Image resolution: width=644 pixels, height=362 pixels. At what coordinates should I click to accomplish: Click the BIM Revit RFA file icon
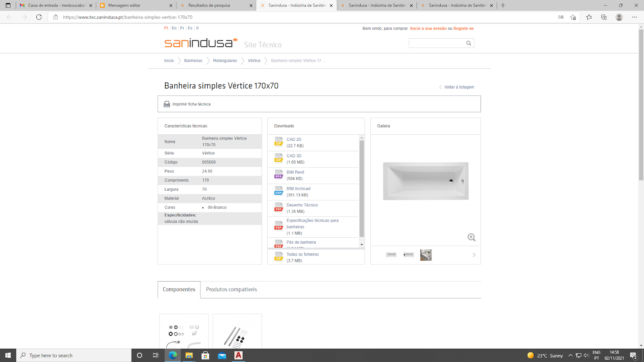pyautogui.click(x=279, y=175)
